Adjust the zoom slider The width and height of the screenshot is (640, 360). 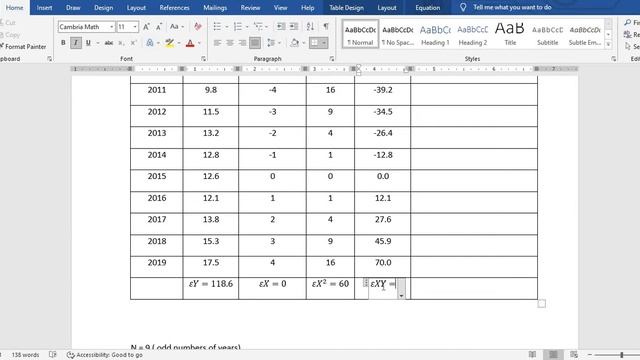622,355
